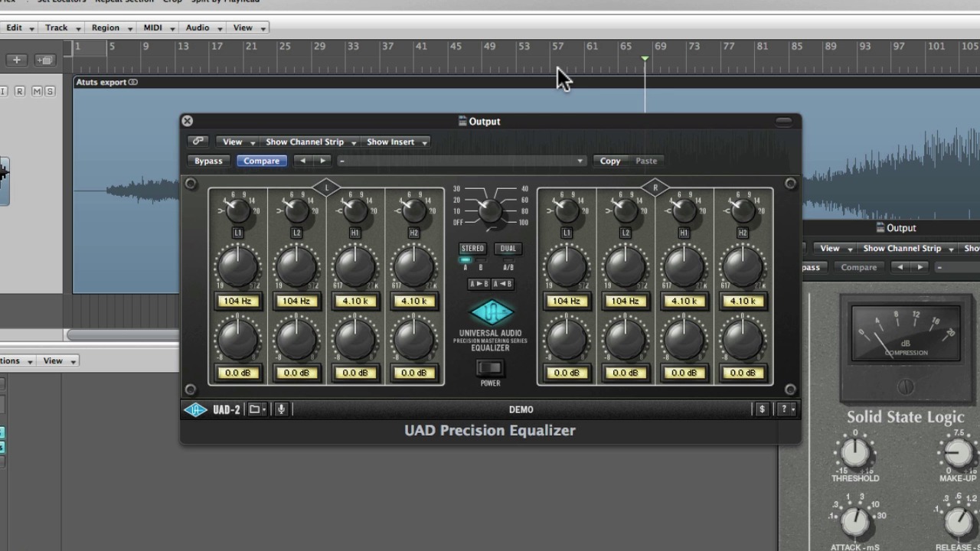Click the arrange area horizontal scrollbar
The height and width of the screenshot is (551, 980).
tap(122, 334)
